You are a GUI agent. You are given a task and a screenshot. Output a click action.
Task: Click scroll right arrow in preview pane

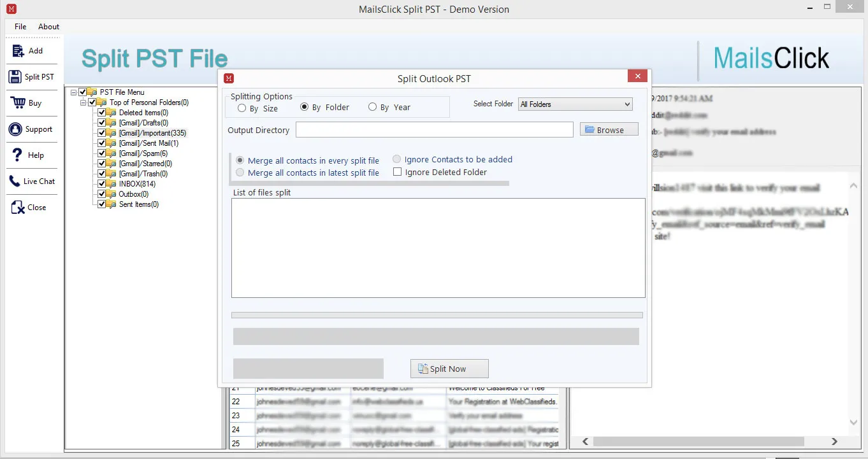[834, 441]
